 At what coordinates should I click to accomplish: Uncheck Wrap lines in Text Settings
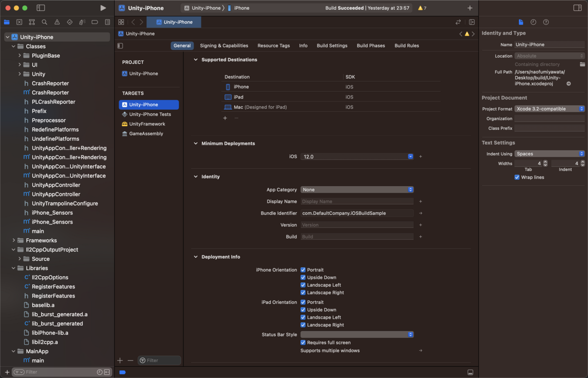(517, 177)
